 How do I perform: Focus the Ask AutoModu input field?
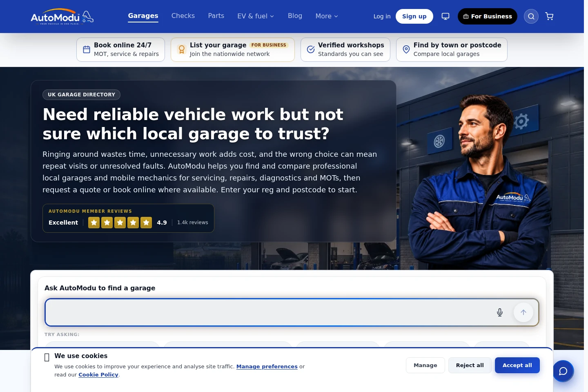pyautogui.click(x=292, y=312)
